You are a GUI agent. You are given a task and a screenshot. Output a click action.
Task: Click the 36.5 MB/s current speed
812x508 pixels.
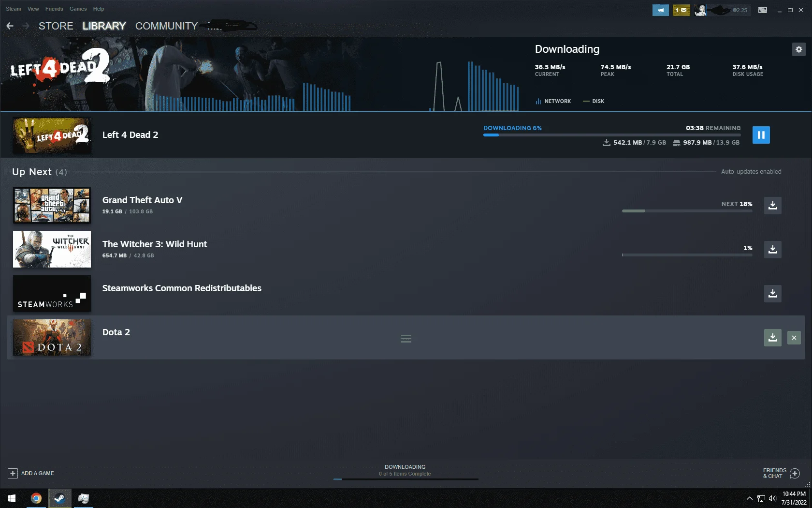(550, 67)
